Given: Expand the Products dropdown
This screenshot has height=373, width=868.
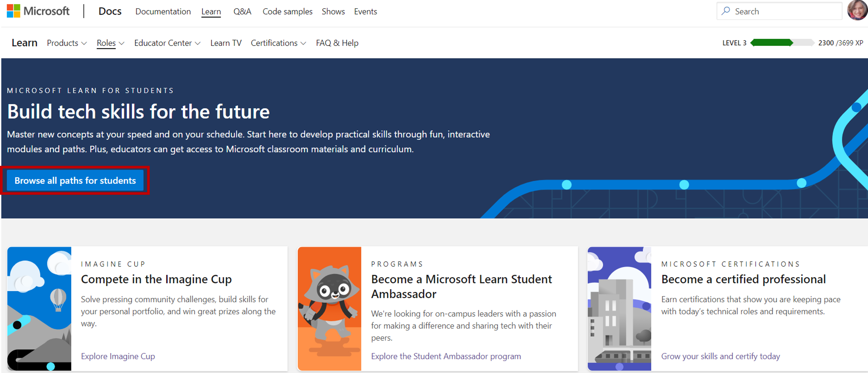Looking at the screenshot, I should [x=67, y=43].
